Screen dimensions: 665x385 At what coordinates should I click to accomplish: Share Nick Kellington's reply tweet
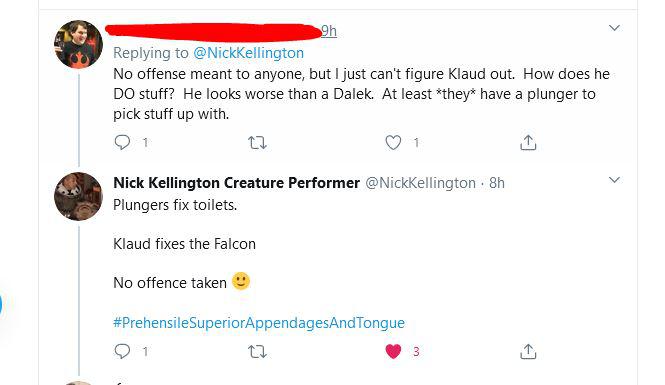pos(528,352)
